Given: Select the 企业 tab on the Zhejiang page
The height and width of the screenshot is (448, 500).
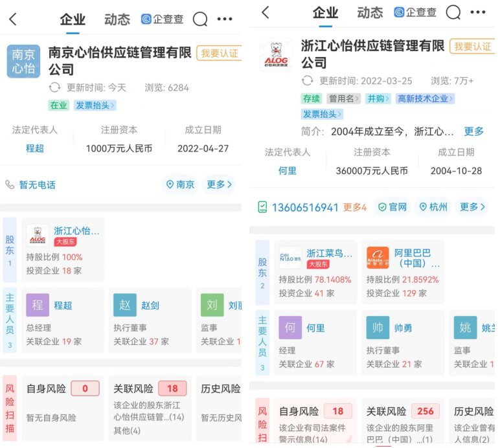Looking at the screenshot, I should pyautogui.click(x=325, y=13).
